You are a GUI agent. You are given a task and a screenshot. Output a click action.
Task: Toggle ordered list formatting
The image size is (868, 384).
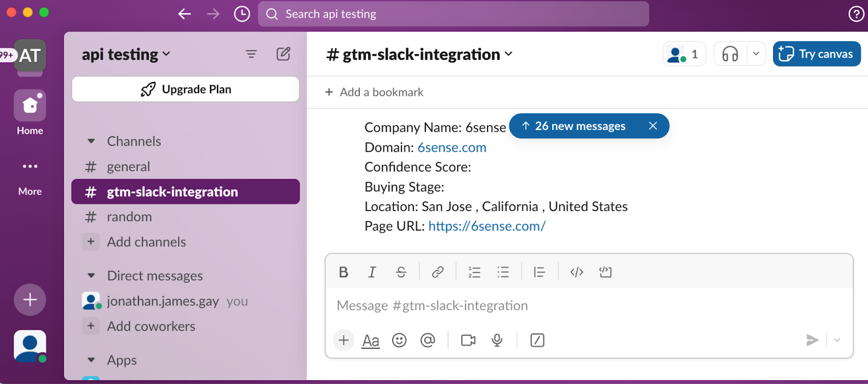tap(475, 272)
